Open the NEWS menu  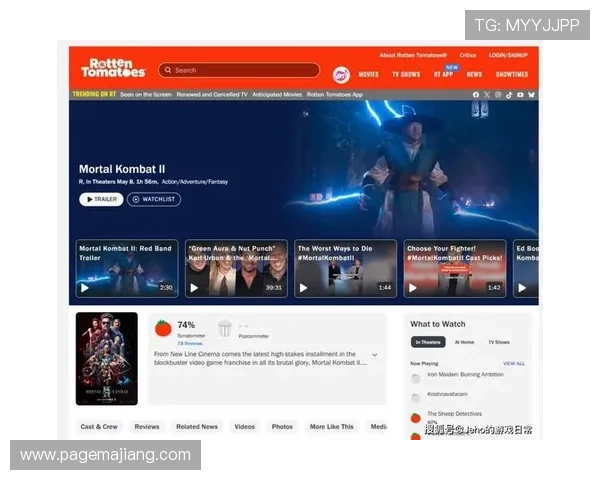click(474, 75)
